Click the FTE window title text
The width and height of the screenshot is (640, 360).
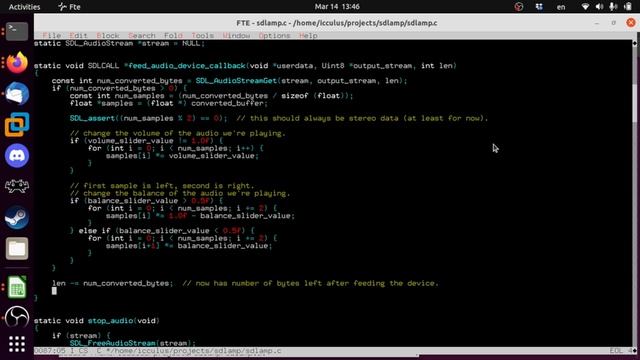click(337, 23)
